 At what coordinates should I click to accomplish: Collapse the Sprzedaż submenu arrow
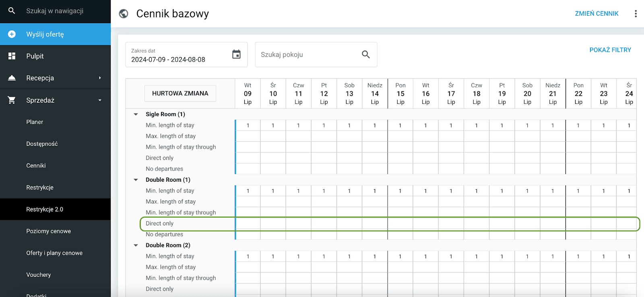(x=100, y=100)
